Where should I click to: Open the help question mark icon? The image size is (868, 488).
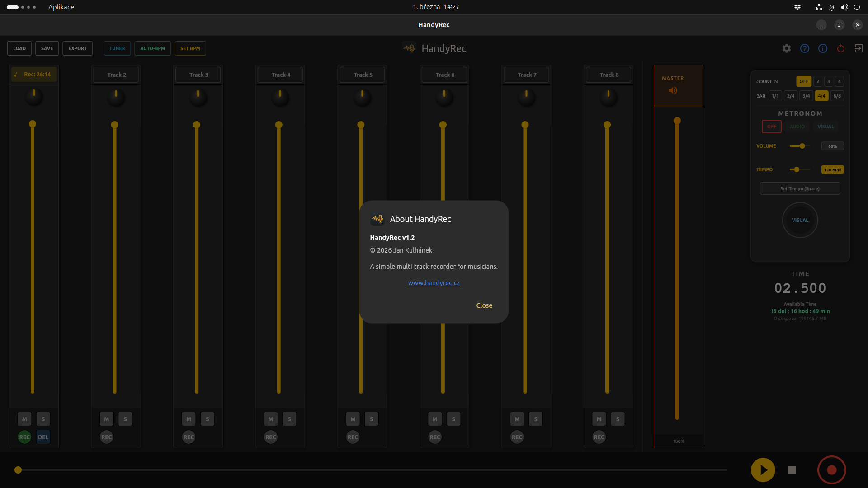[x=805, y=48]
